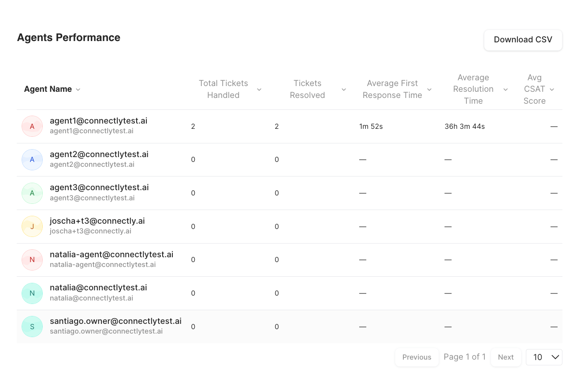Click agent1's 36h 3m 44s resolution time
Image resolution: width=588 pixels, height=383 pixels.
(x=465, y=127)
